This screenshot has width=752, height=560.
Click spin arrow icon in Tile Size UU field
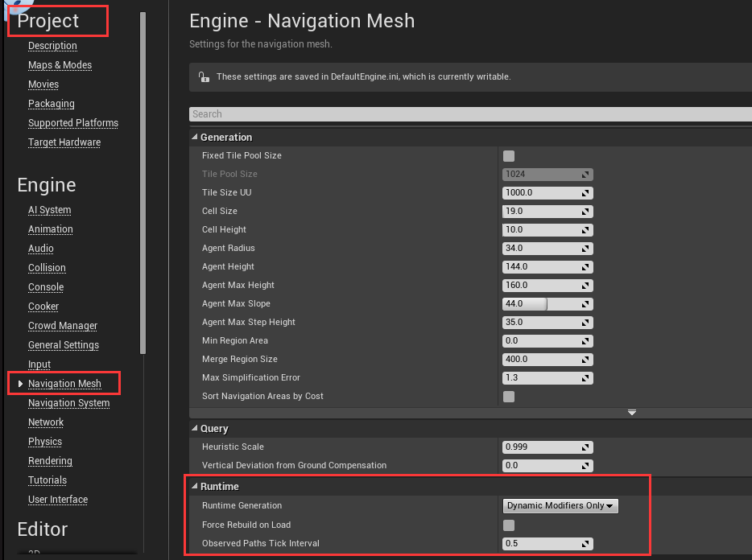point(585,193)
